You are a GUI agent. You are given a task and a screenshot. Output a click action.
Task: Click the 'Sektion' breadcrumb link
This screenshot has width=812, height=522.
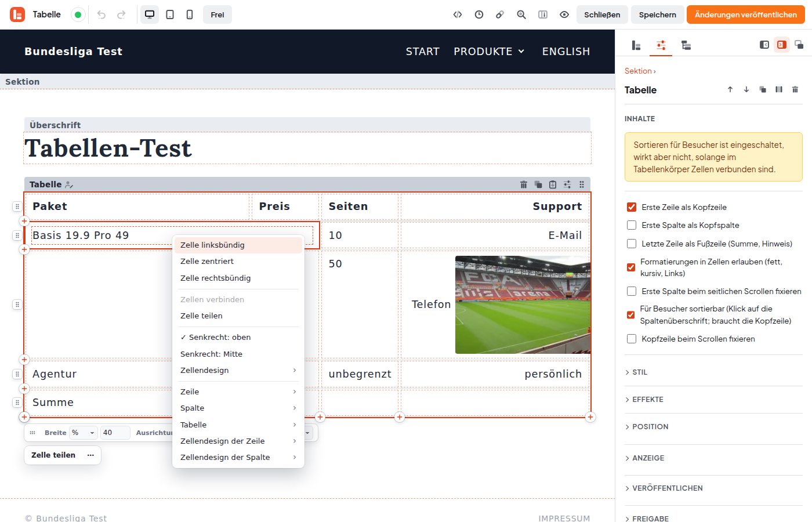pos(638,71)
